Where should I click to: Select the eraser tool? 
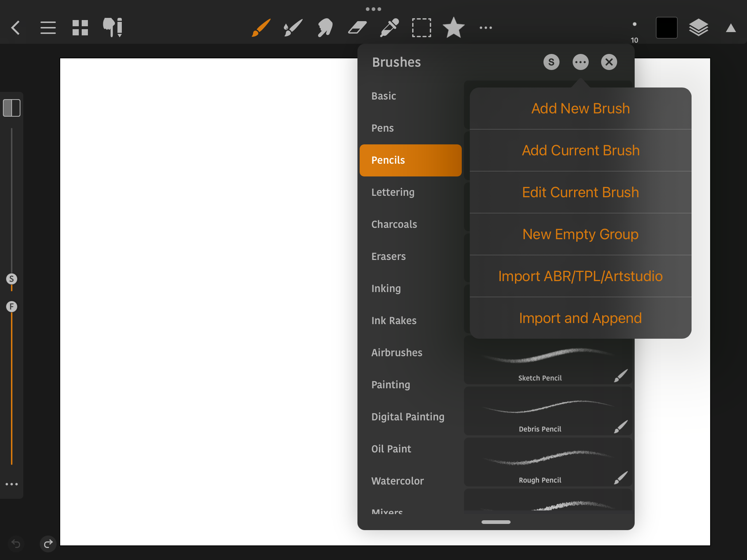(357, 28)
